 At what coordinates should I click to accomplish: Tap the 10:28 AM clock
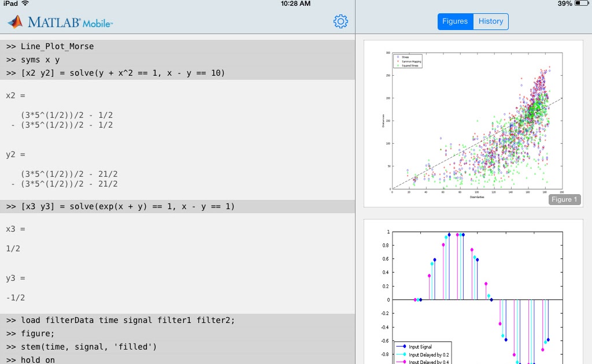[x=295, y=3]
